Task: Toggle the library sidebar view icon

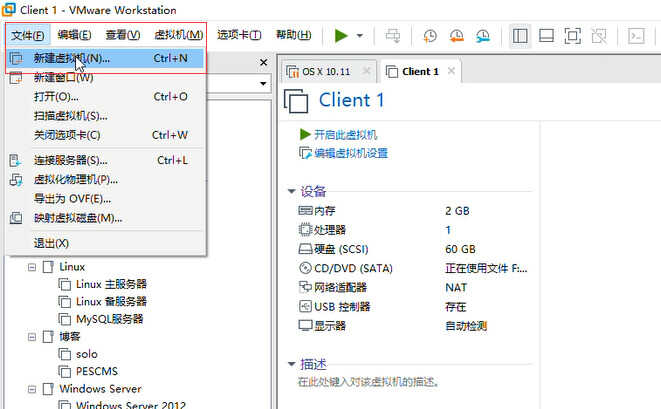Action: pos(520,36)
